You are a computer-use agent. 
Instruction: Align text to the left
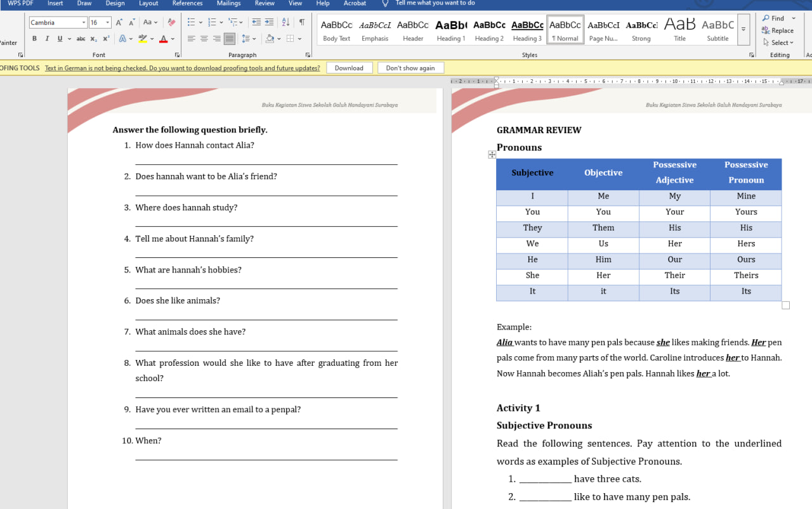pos(191,39)
